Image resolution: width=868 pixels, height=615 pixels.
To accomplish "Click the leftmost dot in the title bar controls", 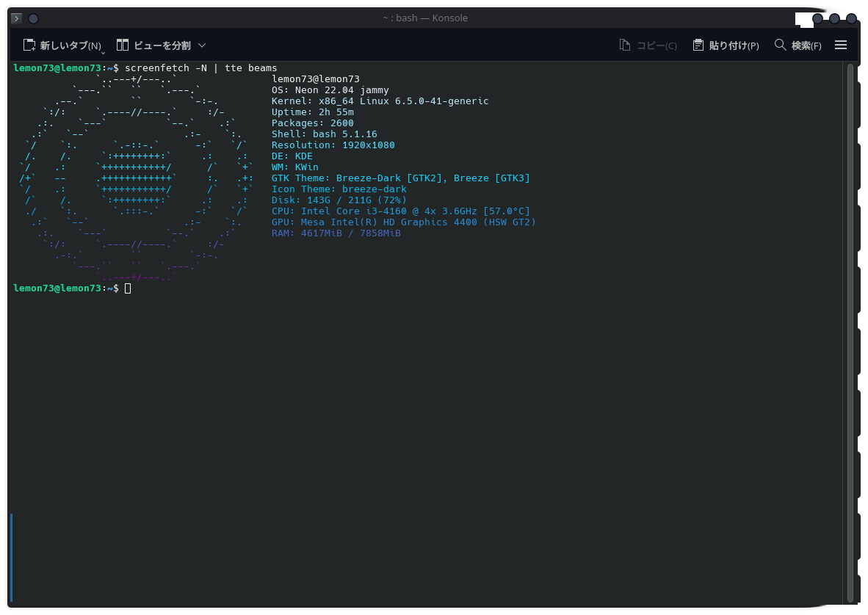I will (817, 18).
